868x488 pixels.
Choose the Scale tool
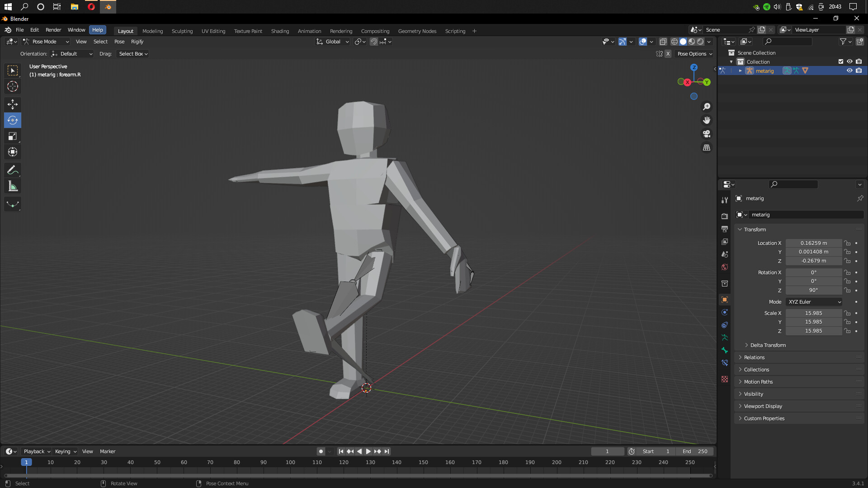coord(13,136)
